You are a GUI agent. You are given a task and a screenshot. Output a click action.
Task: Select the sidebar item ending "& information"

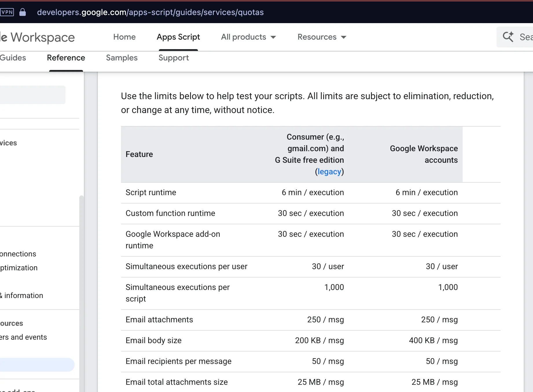click(x=22, y=295)
